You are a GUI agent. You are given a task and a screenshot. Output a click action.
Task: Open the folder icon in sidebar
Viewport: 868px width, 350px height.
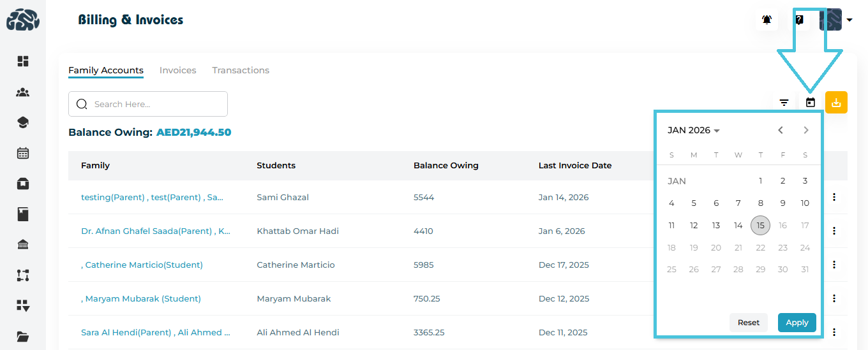coord(23,337)
